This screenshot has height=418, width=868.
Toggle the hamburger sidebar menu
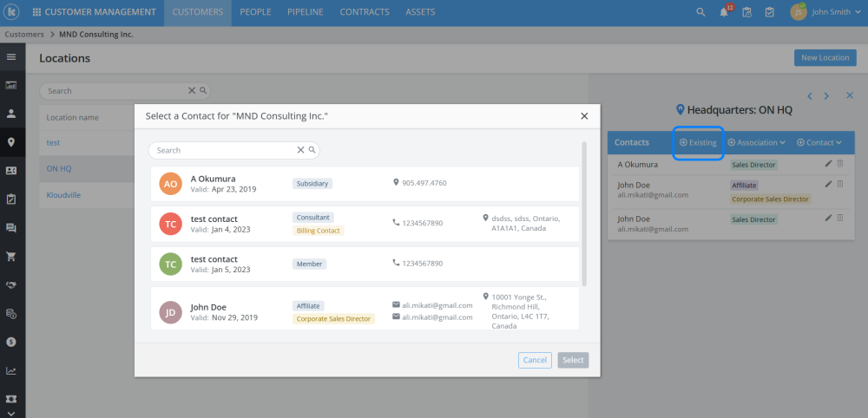click(x=12, y=57)
